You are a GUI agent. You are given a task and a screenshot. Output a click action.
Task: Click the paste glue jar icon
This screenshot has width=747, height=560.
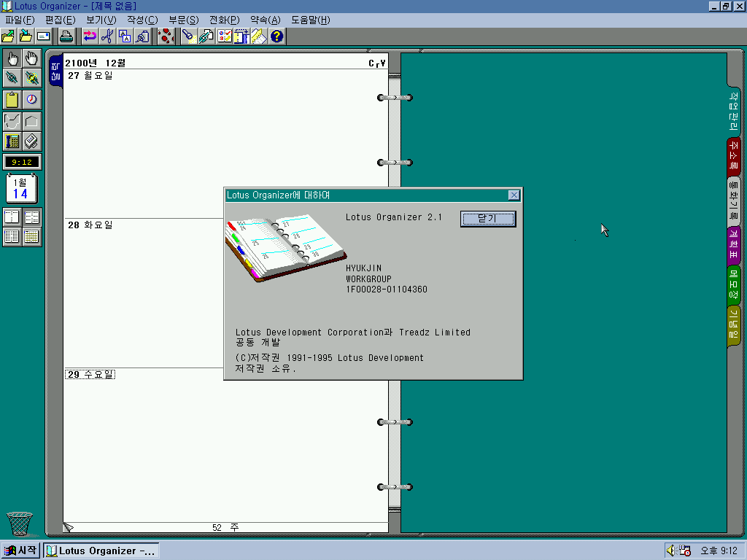click(x=142, y=36)
